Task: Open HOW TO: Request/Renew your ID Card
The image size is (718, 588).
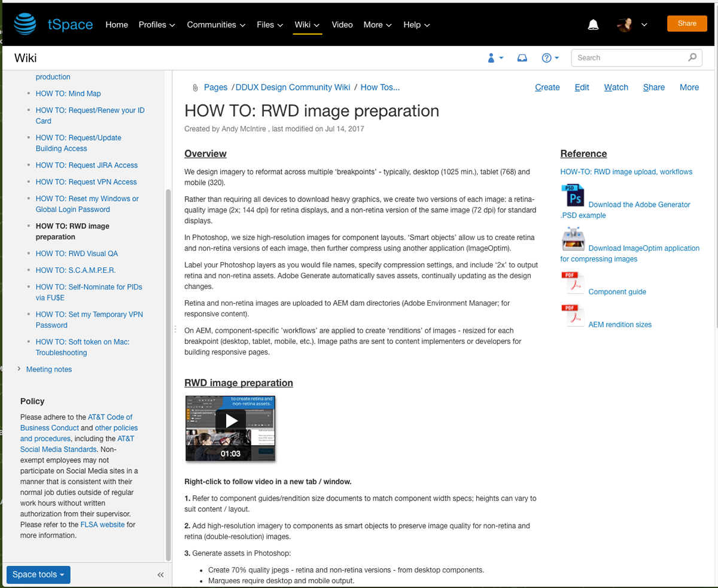Action: point(90,115)
